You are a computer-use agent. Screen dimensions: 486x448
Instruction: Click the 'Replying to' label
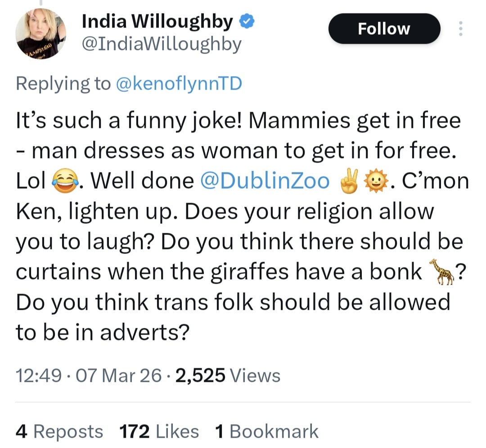(63, 83)
